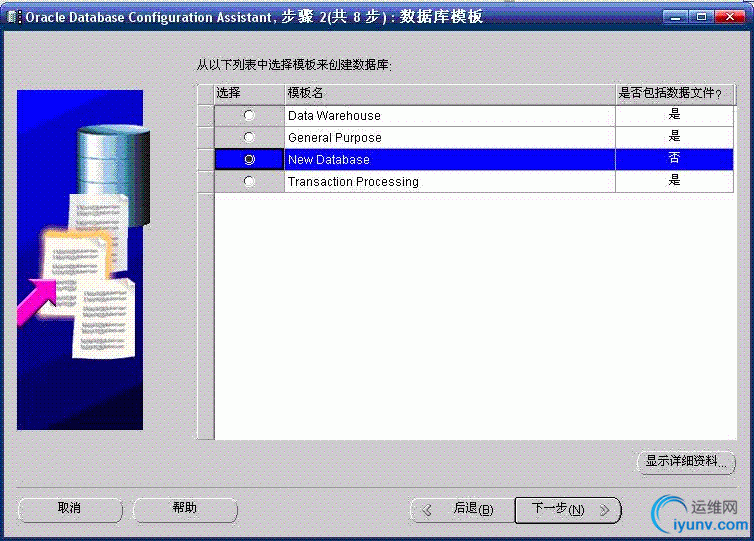
Task: Select the Data Warehouse radio button
Action: [x=249, y=115]
